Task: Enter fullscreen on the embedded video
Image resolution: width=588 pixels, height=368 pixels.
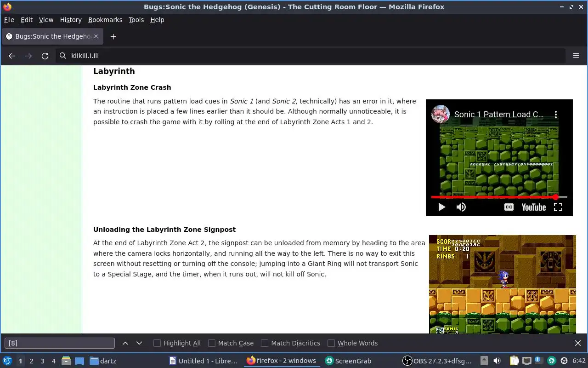Action: pyautogui.click(x=558, y=207)
